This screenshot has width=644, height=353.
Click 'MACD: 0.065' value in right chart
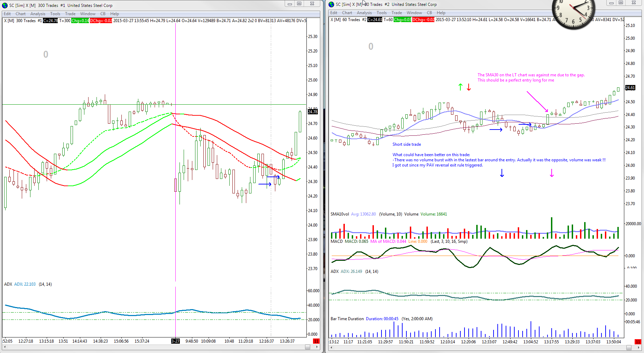point(356,241)
